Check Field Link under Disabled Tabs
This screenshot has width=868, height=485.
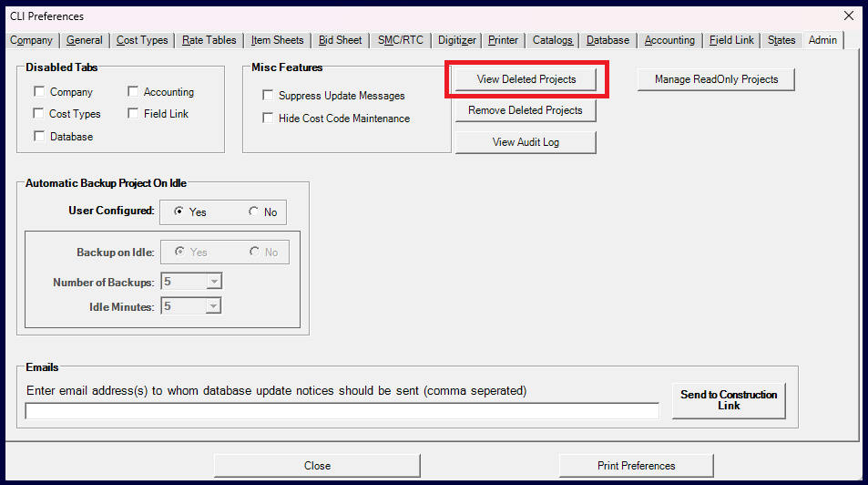(x=133, y=113)
